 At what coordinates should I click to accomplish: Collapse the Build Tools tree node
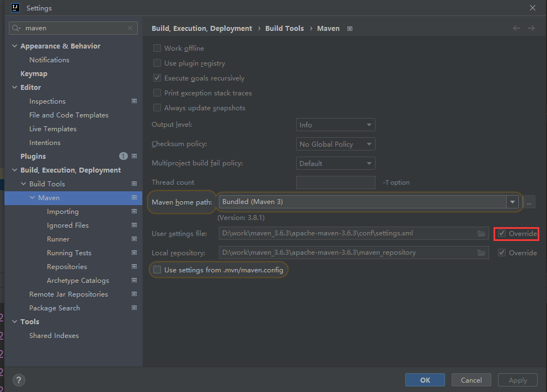[x=23, y=184]
